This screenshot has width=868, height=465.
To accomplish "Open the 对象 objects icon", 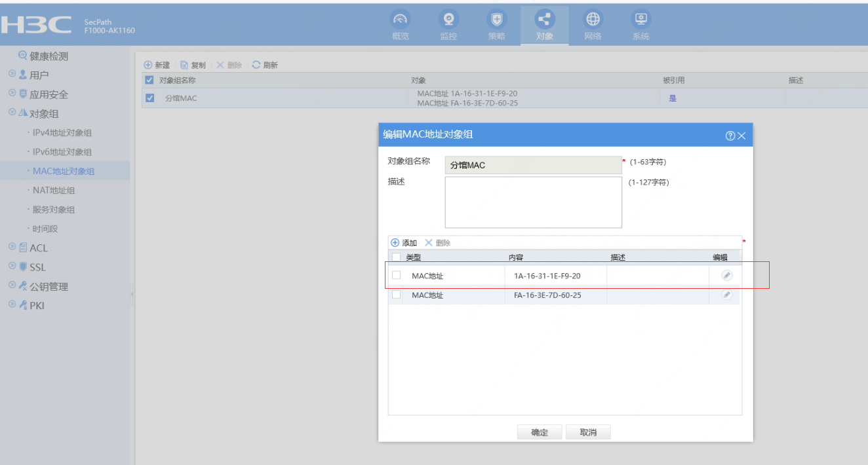I will point(545,20).
